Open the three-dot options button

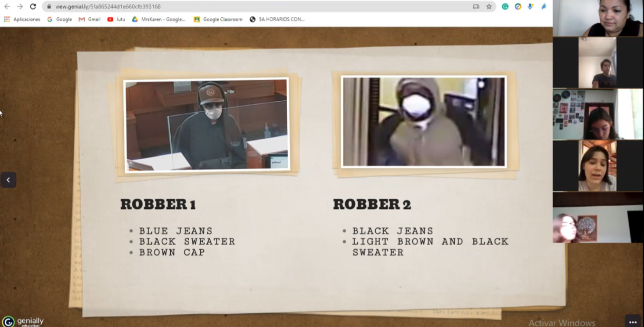tap(632, 321)
